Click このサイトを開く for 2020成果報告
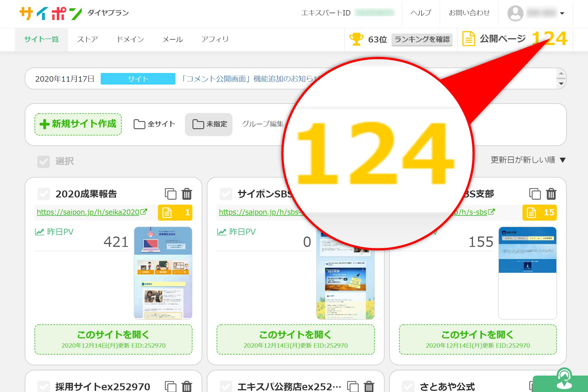 (x=113, y=339)
